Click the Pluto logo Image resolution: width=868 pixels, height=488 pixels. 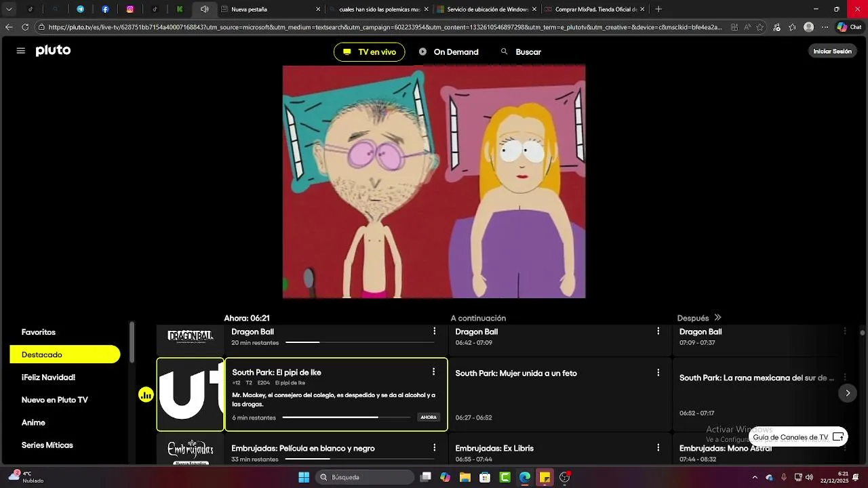[x=53, y=51]
